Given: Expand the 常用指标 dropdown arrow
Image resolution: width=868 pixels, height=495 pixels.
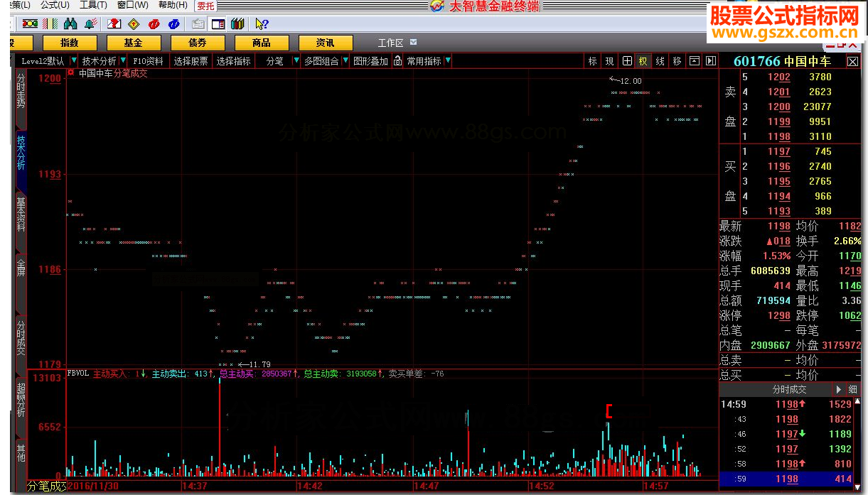Looking at the screenshot, I should [447, 61].
